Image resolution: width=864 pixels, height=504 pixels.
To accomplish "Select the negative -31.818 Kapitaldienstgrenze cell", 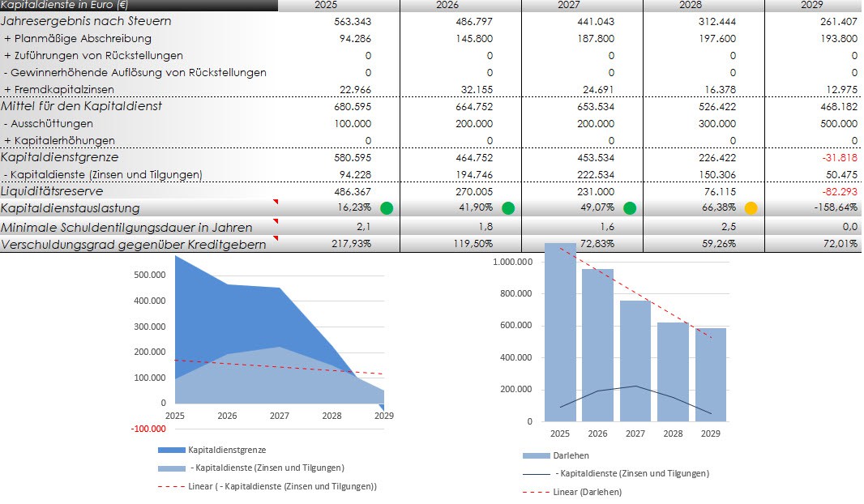I will pos(838,157).
